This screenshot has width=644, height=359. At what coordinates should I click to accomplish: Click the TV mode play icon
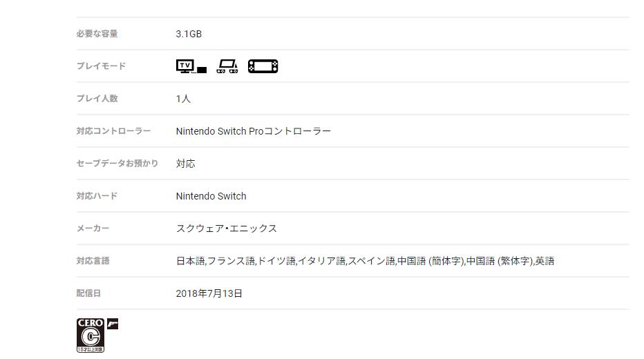click(x=191, y=66)
